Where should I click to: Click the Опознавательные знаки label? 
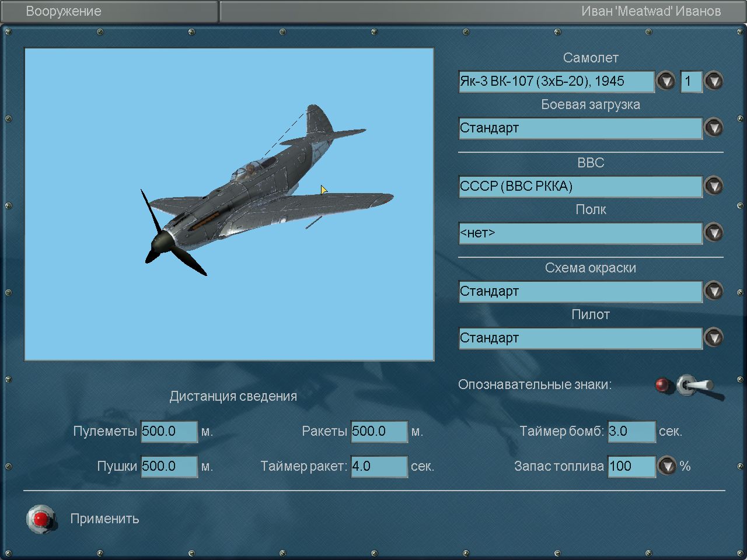click(535, 384)
